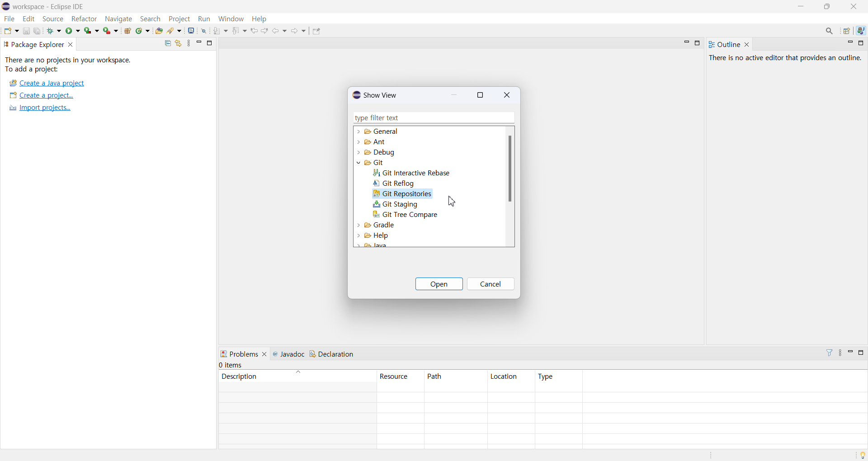
Task: Click the New Java Class icon
Action: pyautogui.click(x=140, y=31)
